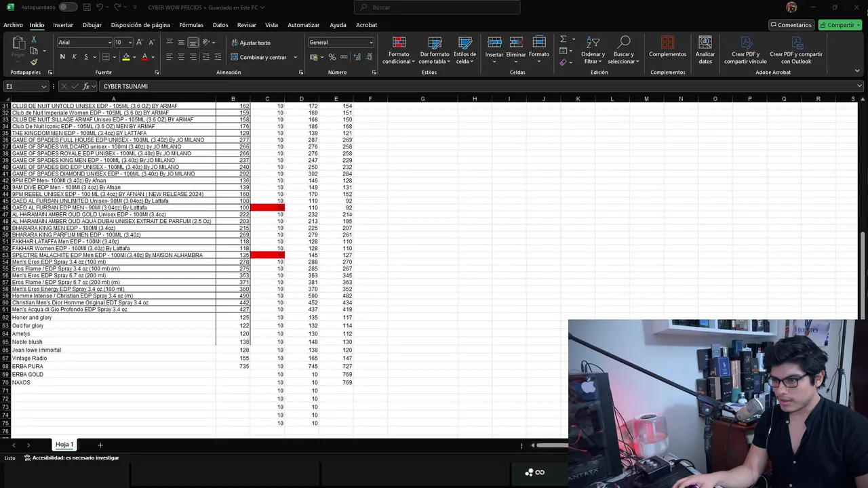Viewport: 868px width, 488px height.
Task: Open Ordenar y filtrar menu
Action: coord(593,50)
